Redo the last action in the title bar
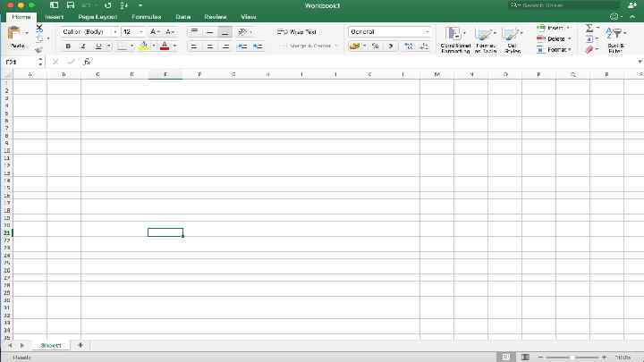Viewport: 644px width, 362px height. pyautogui.click(x=107, y=5)
